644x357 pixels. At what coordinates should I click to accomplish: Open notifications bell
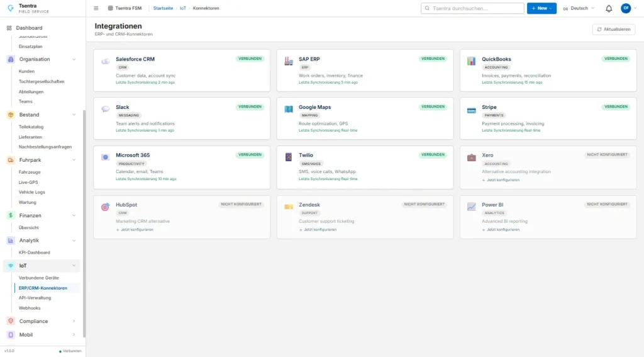tap(609, 8)
